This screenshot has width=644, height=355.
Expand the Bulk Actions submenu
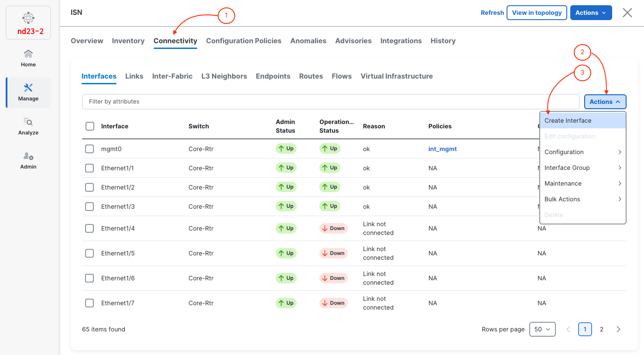582,199
